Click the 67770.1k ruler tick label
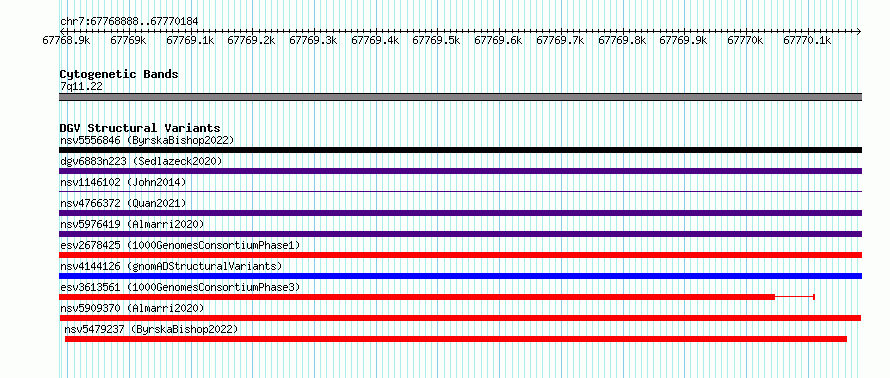The width and height of the screenshot is (890, 378). (x=807, y=40)
